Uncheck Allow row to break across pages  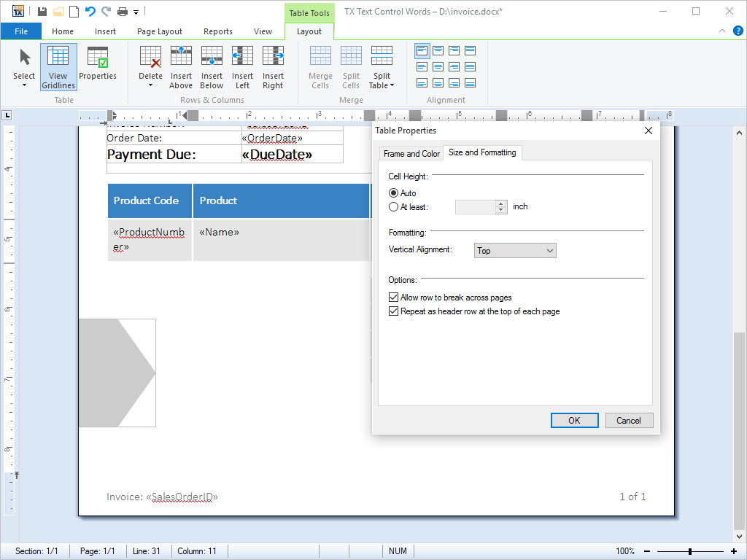pos(394,297)
